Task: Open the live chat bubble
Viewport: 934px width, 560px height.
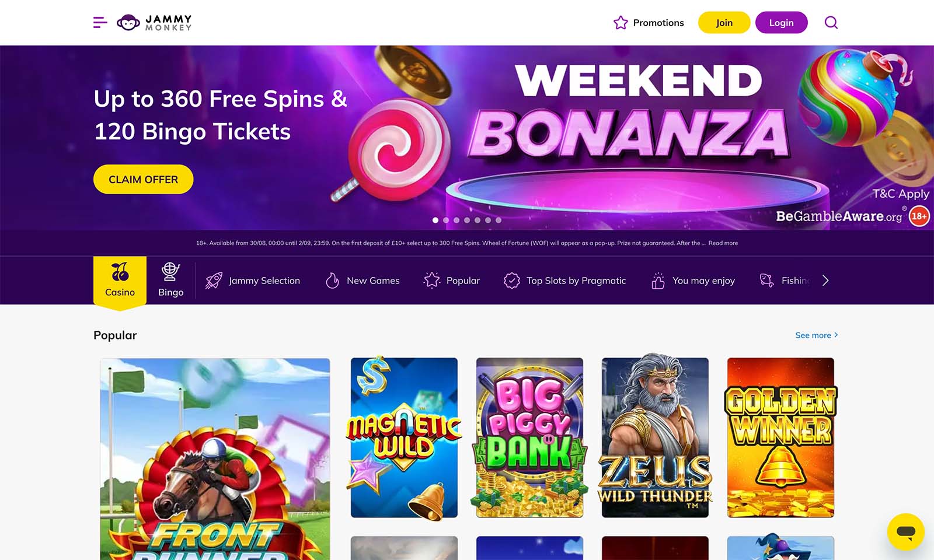Action: click(x=906, y=532)
